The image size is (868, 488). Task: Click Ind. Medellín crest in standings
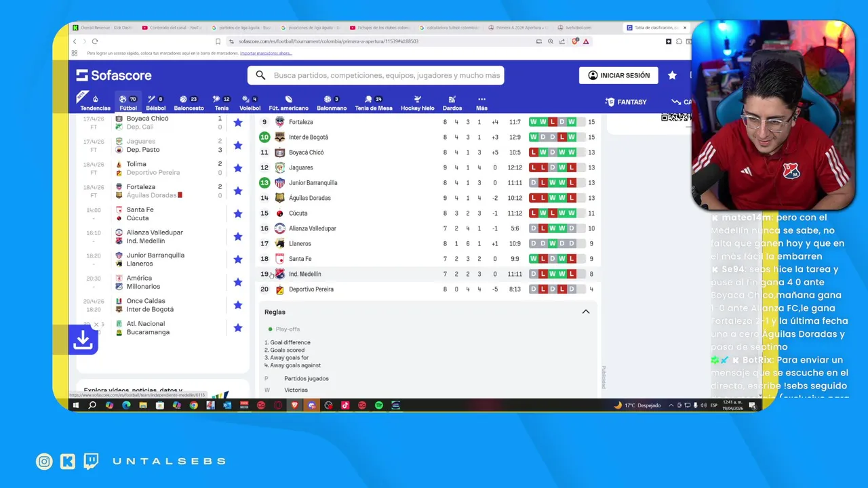[279, 274]
